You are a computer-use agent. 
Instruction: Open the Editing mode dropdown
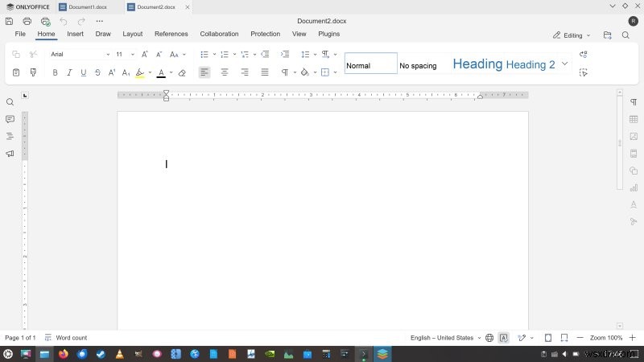[572, 35]
